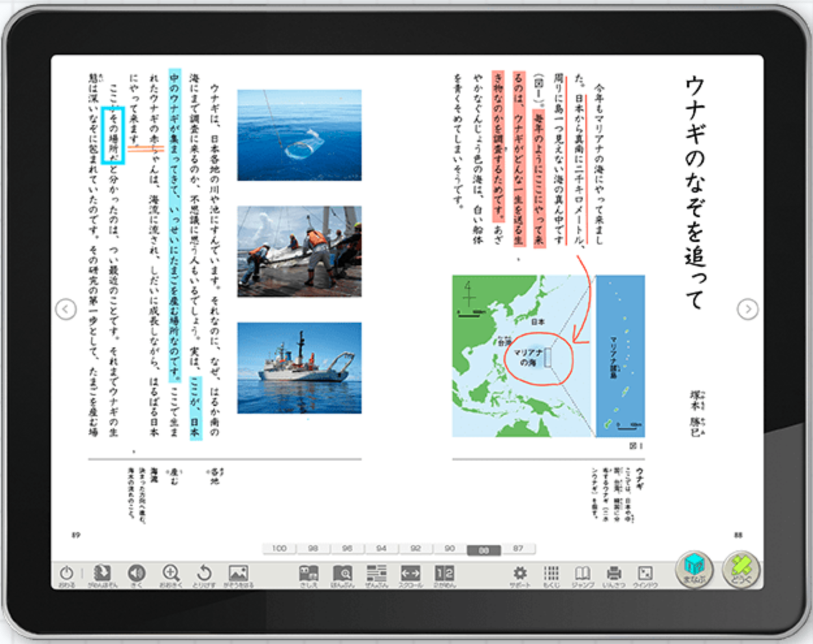Viewport: 813px width, 644px height.
Task: Click the Mariana sea map figure
Action: (x=548, y=356)
